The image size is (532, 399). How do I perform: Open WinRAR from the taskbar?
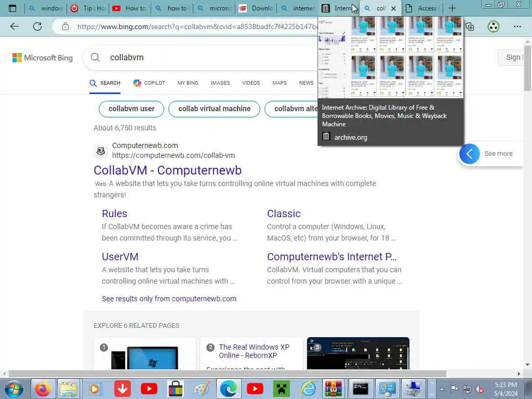334,389
